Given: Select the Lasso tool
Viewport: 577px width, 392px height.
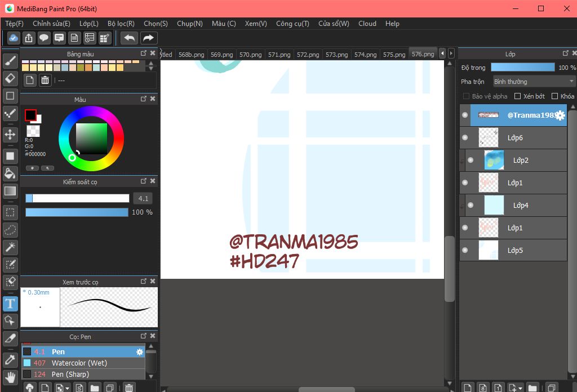Looking at the screenshot, I should (x=10, y=230).
